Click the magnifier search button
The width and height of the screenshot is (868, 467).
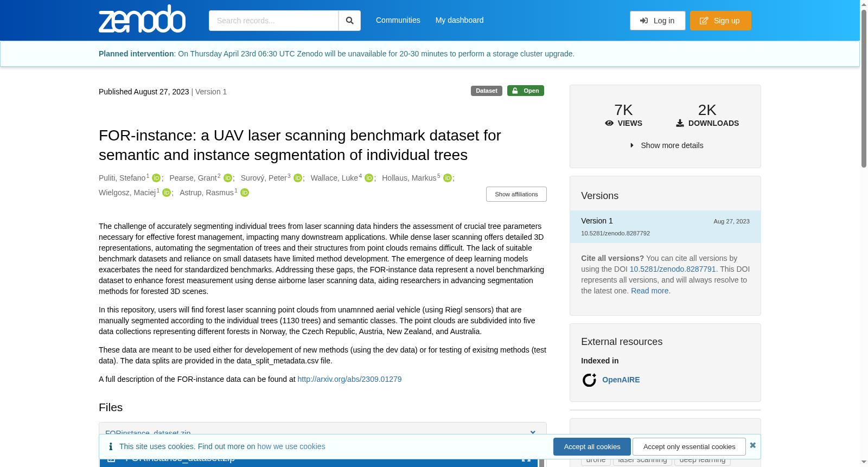tap(349, 21)
